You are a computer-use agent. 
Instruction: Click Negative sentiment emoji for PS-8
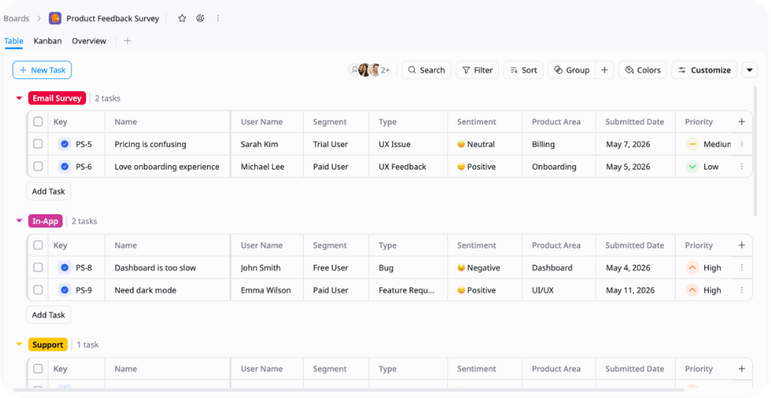pos(461,268)
